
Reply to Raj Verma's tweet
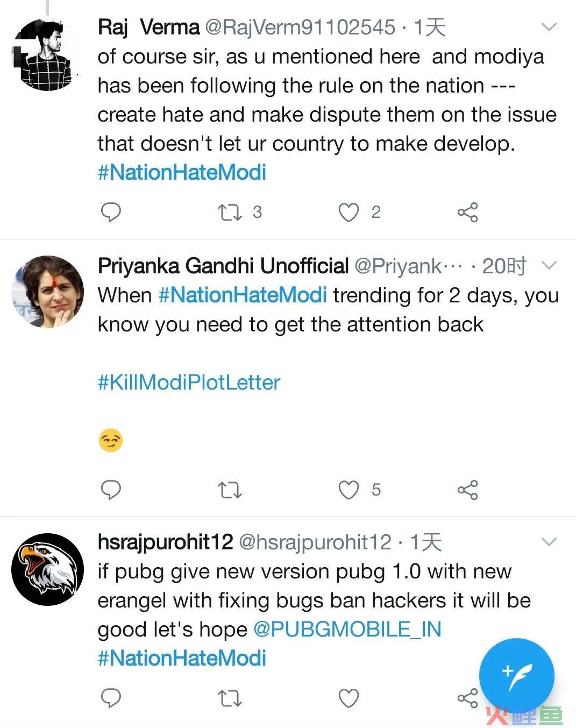111,212
